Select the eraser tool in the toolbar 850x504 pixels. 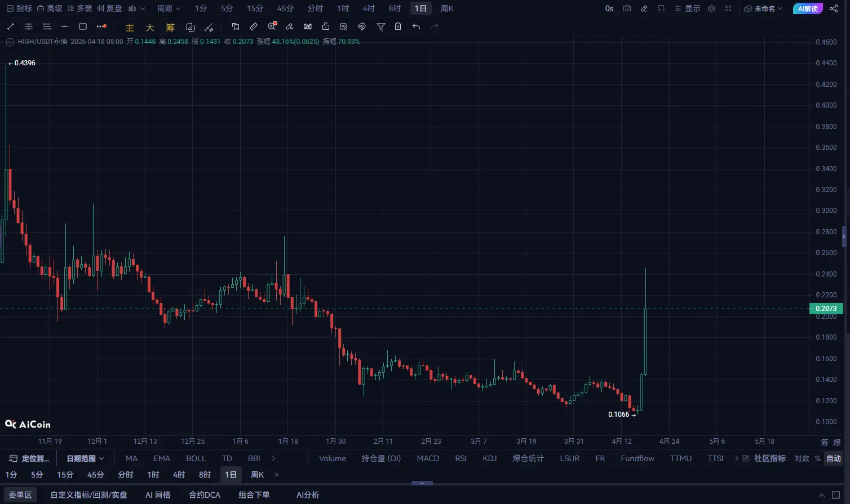[290, 26]
